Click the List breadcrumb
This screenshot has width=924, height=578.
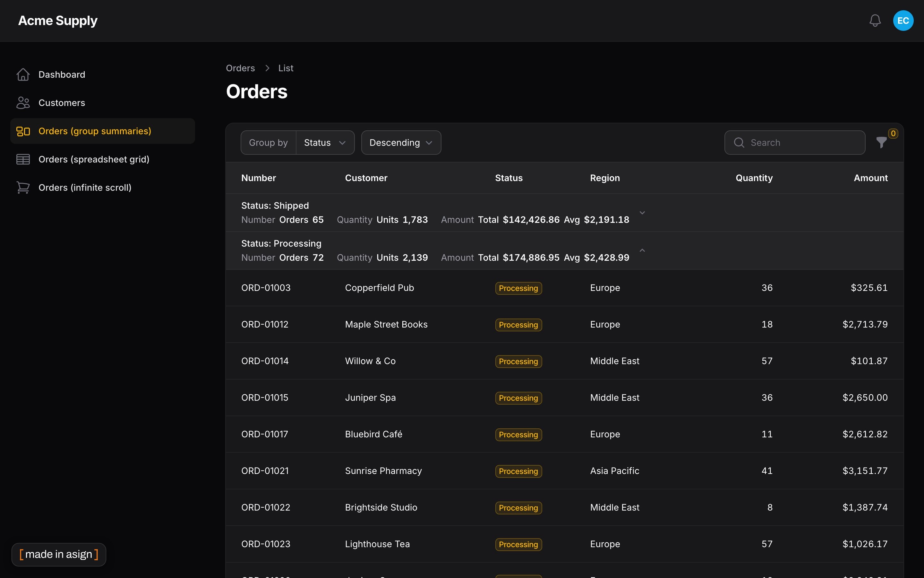tap(286, 68)
